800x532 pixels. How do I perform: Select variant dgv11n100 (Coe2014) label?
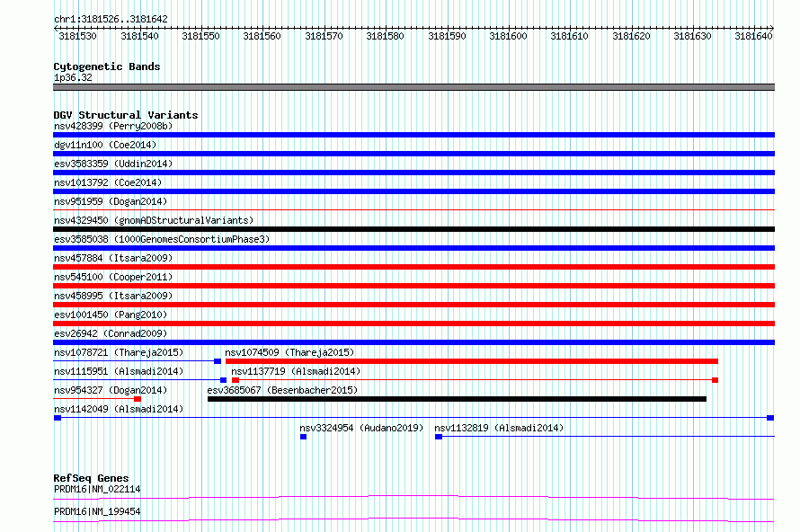pyautogui.click(x=105, y=145)
